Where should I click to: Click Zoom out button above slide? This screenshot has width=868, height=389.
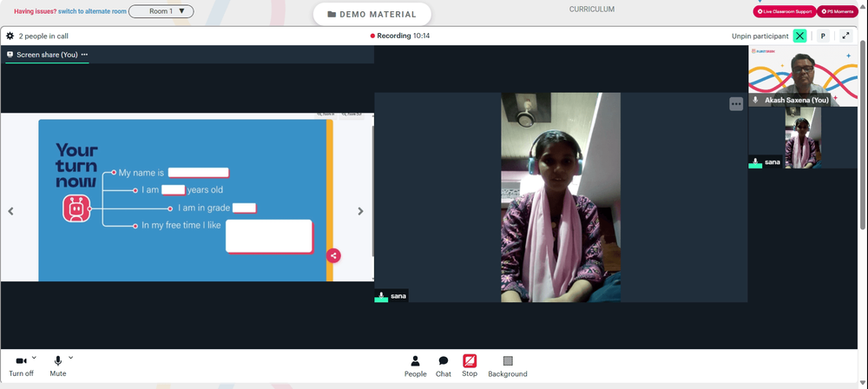(x=352, y=115)
